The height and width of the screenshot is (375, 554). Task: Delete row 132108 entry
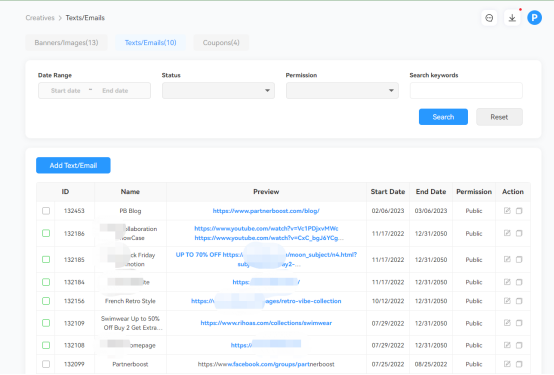[519, 345]
